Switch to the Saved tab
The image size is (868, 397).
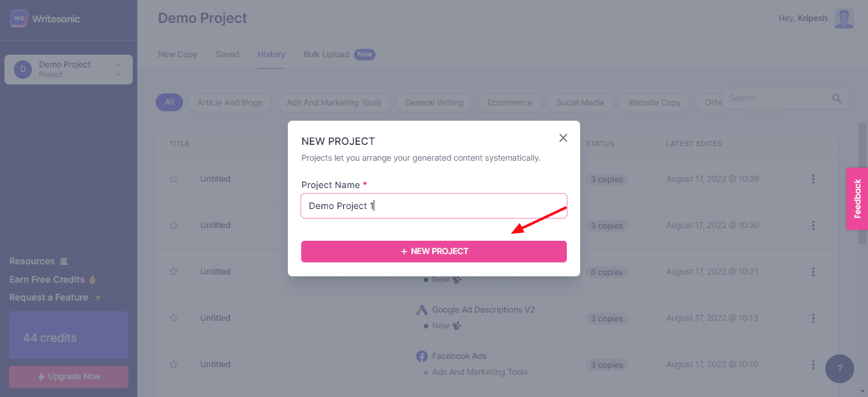tap(227, 55)
